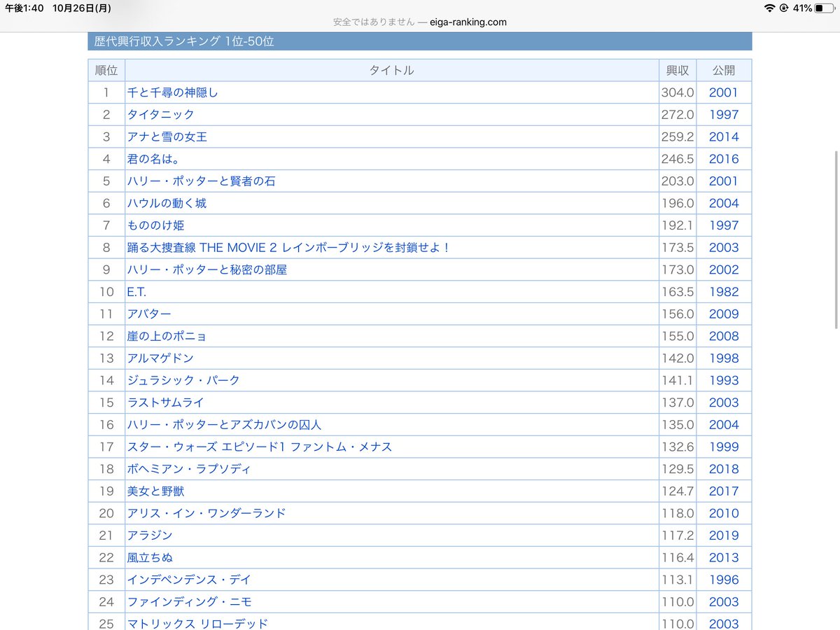Click the 129.5 gross value
Image resolution: width=840 pixels, height=630 pixels.
[x=678, y=469]
